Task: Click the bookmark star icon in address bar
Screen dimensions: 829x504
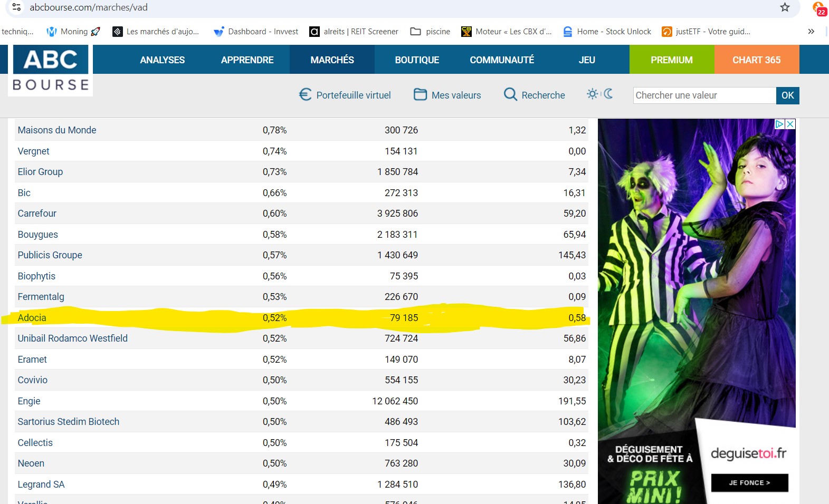Action: pyautogui.click(x=785, y=7)
